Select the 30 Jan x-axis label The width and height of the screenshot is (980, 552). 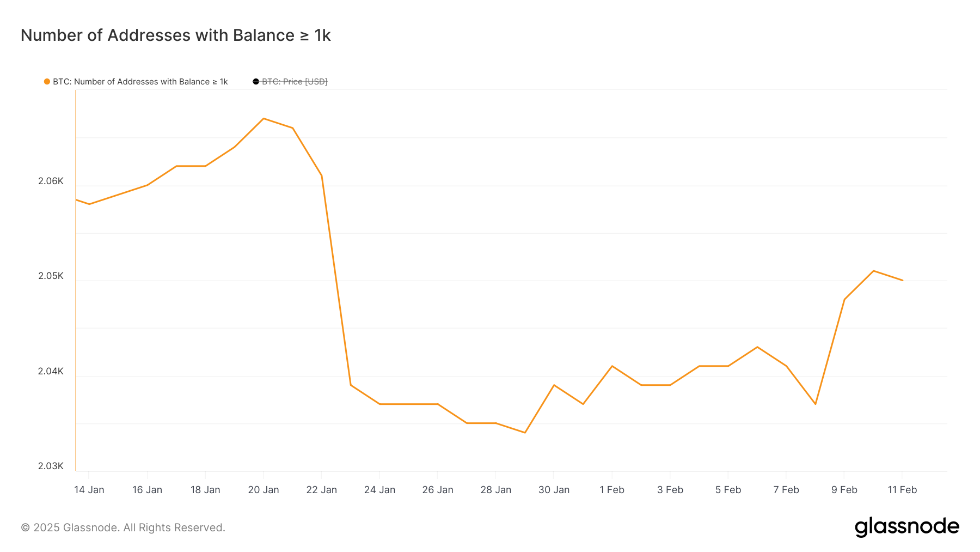[x=554, y=490]
